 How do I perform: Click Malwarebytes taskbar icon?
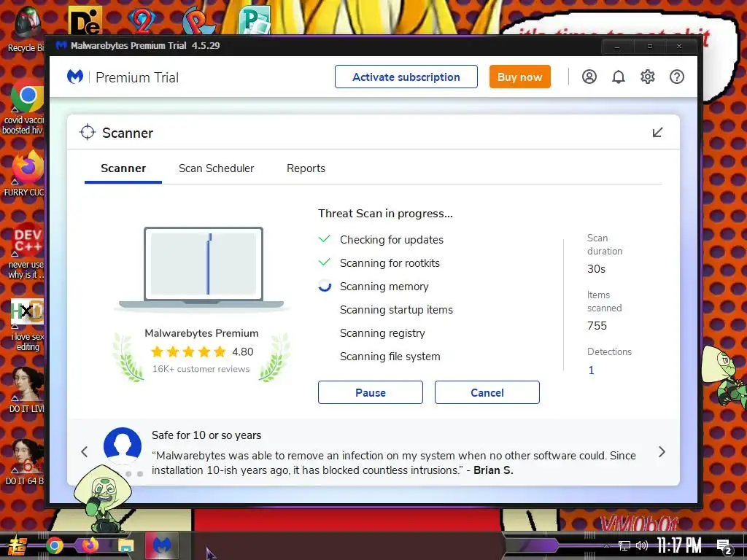[x=161, y=545]
